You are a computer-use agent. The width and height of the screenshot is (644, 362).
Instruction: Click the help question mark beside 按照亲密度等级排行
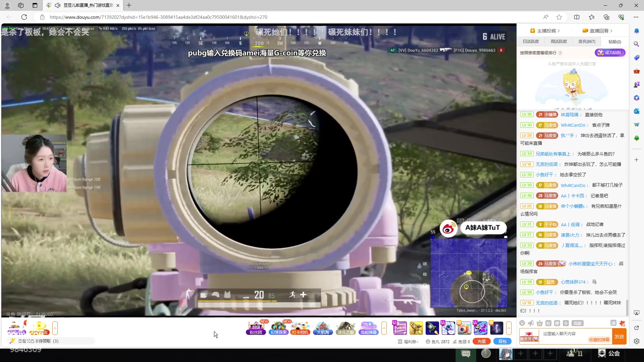[560, 53]
